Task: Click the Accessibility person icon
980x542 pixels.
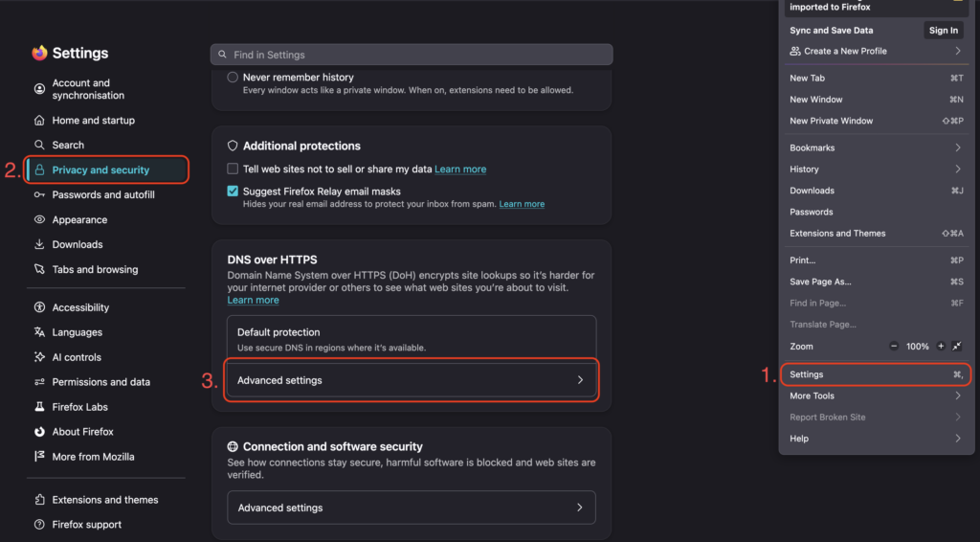Action: (x=39, y=307)
